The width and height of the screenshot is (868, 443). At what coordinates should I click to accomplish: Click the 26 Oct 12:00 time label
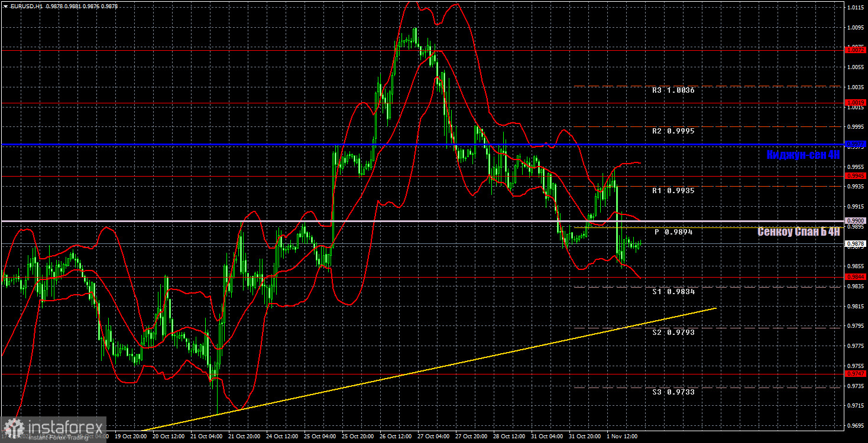(x=396, y=437)
